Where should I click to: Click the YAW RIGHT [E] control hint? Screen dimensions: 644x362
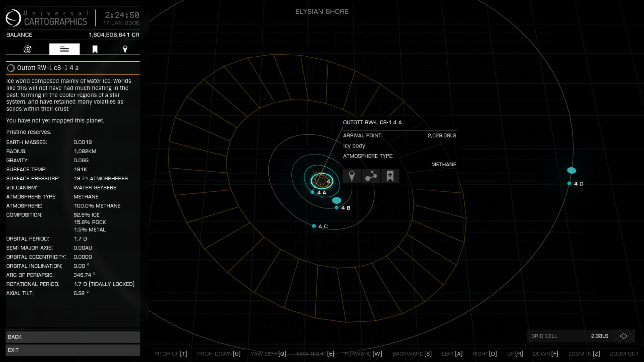[315, 354]
